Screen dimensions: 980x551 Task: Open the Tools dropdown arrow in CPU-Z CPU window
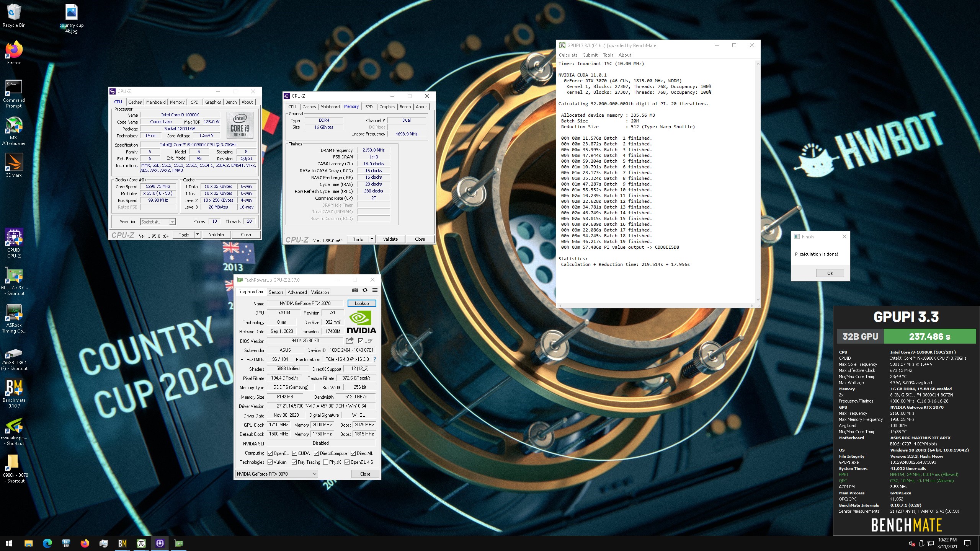(198, 235)
